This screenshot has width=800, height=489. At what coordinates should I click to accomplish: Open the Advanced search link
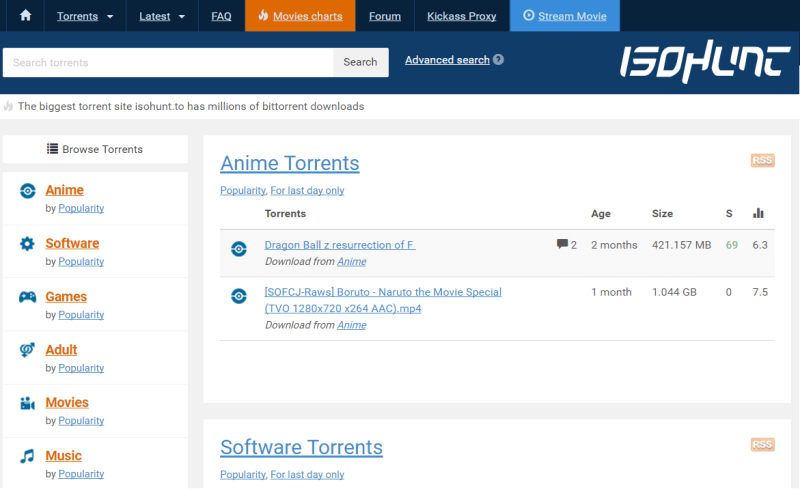[x=447, y=60]
